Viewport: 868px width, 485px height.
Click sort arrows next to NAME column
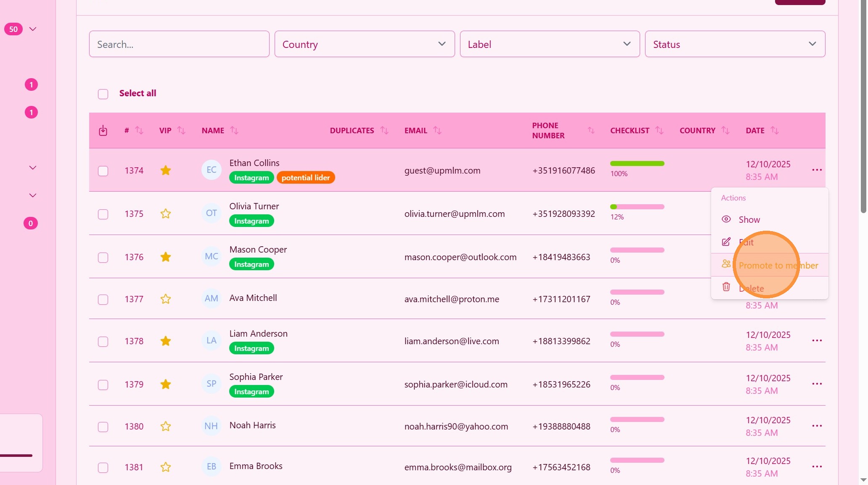[234, 131]
